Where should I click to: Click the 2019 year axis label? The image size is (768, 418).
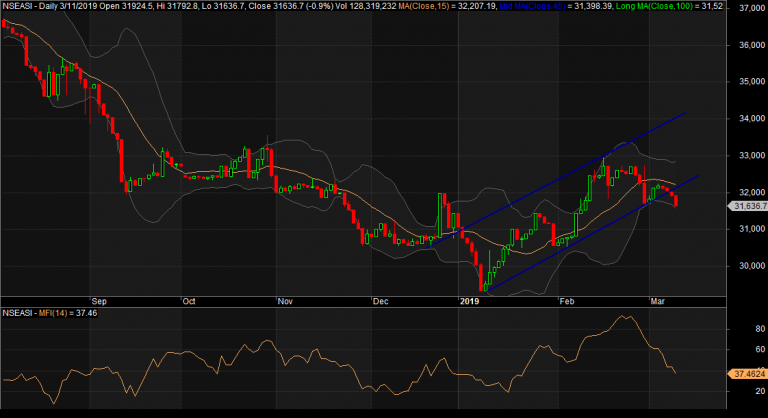pos(469,301)
